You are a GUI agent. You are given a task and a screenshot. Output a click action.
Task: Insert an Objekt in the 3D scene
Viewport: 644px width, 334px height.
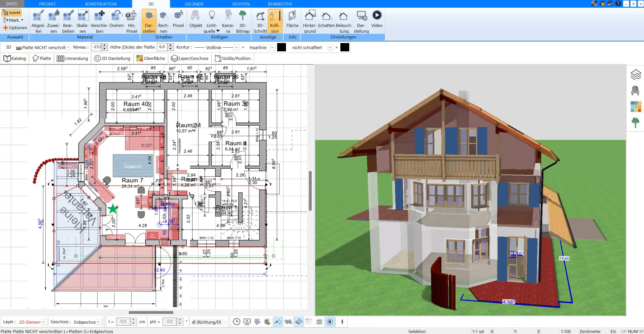(196, 19)
